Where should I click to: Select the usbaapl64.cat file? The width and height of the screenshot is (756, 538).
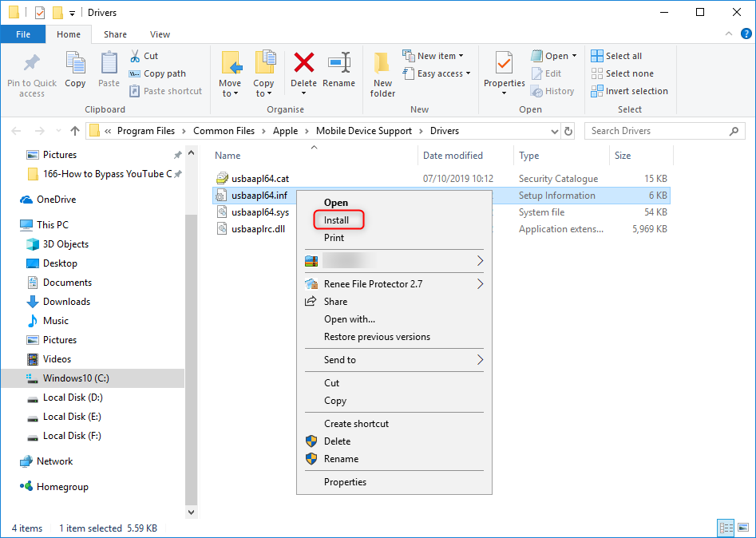click(260, 179)
